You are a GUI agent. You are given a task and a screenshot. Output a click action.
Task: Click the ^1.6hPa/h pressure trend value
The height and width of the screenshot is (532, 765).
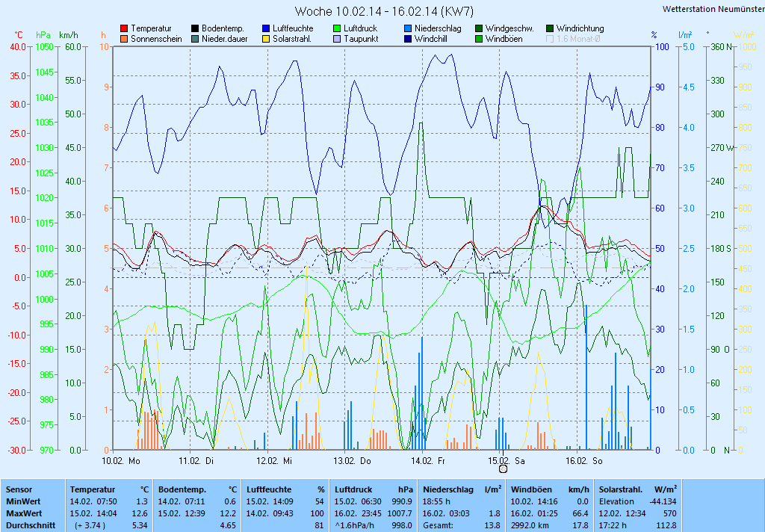356,526
